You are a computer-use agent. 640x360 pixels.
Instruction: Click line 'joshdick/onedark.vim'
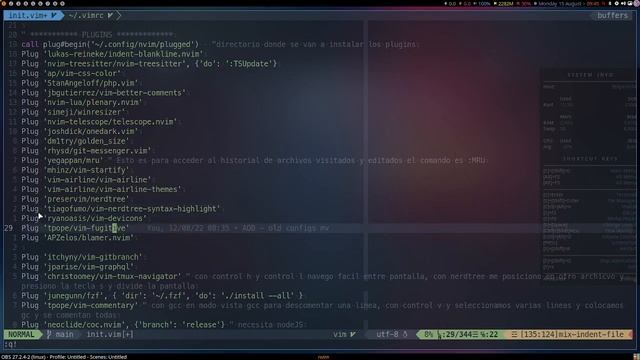80,131
